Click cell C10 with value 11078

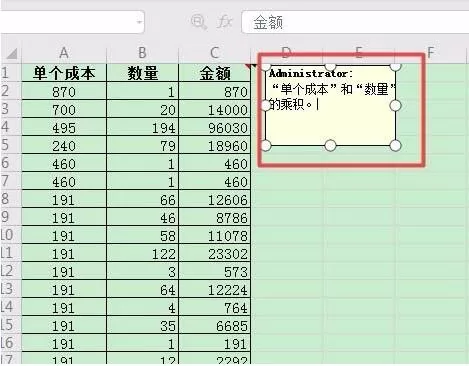click(215, 235)
